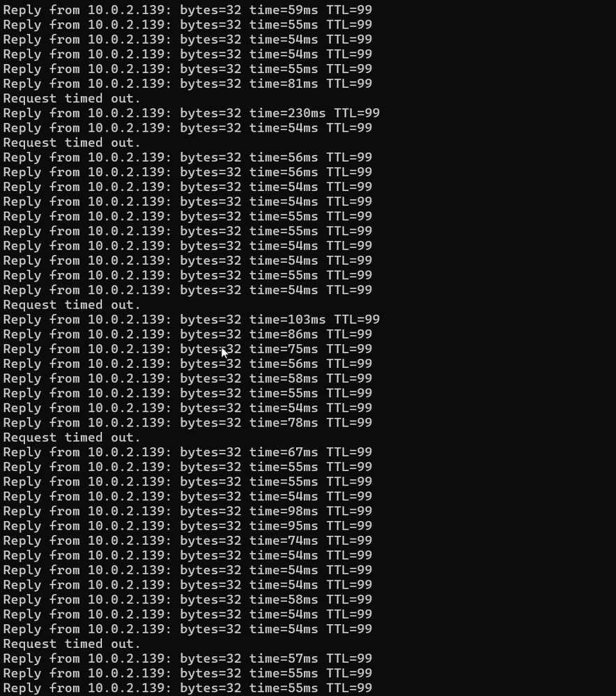
Task: Select the ping reply with time=67ms
Action: (x=187, y=452)
